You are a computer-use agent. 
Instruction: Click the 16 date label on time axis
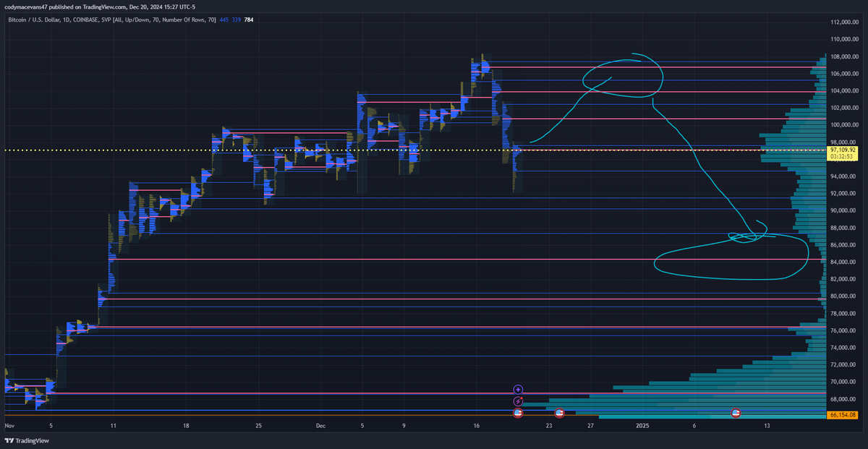477,426
